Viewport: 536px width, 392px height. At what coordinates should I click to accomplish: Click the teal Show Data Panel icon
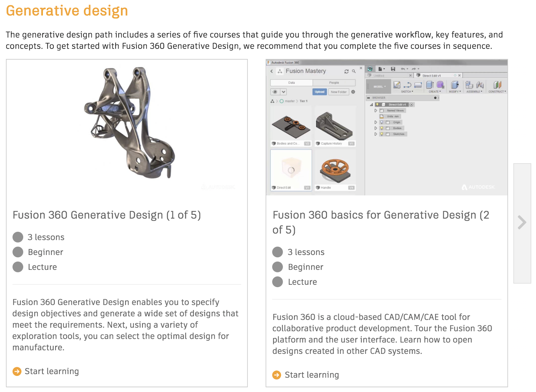pos(370,69)
